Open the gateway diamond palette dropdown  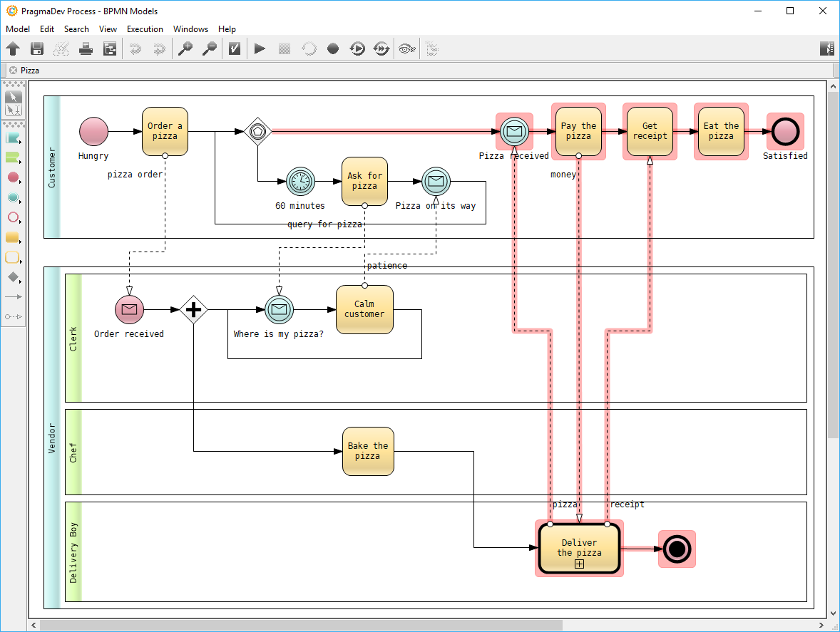[x=14, y=277]
